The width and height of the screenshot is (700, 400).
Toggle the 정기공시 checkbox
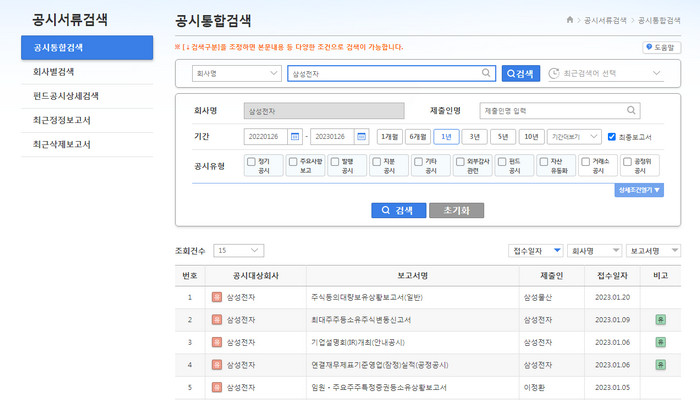(251, 162)
